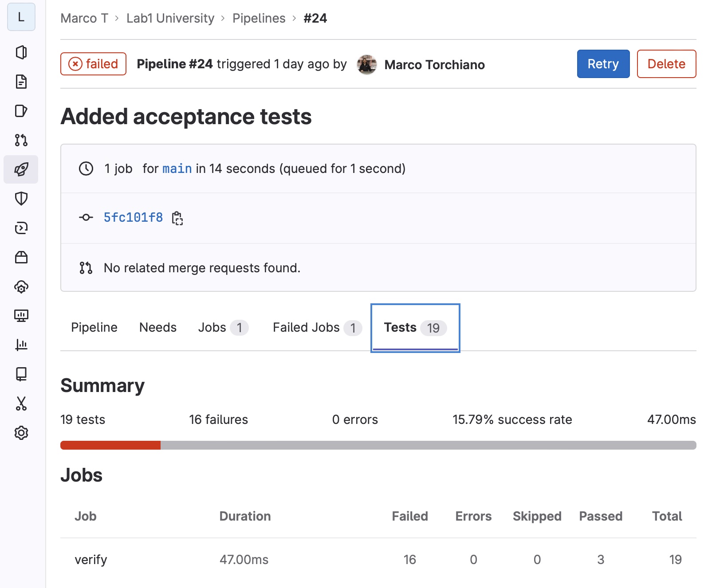This screenshot has height=588, width=708.
Task: Select the Jobs tab
Action: pyautogui.click(x=223, y=328)
